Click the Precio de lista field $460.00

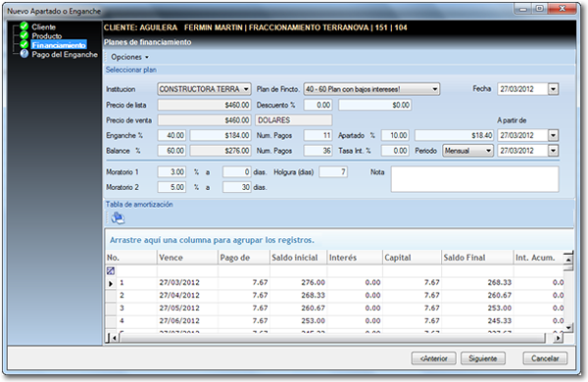[204, 105]
